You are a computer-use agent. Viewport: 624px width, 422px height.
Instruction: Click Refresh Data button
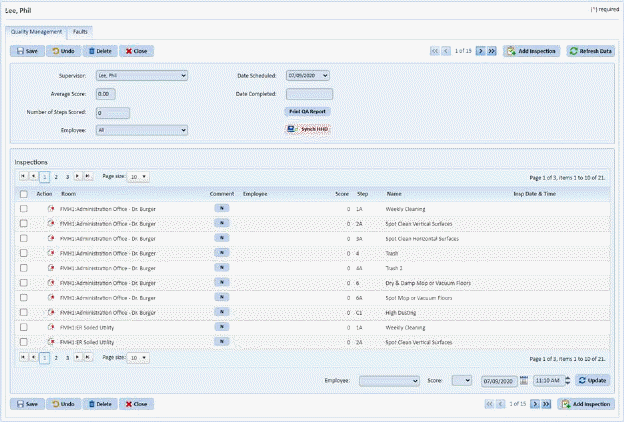(x=590, y=50)
